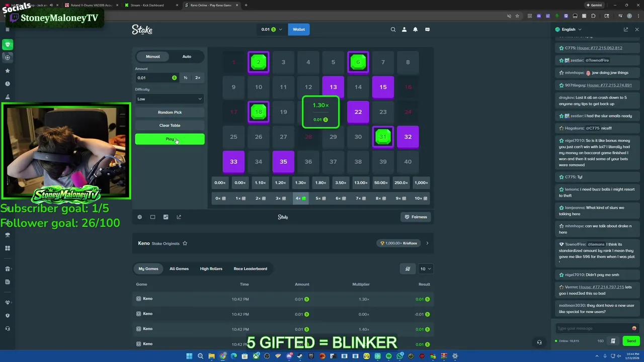Select Keno tile 19
The width and height of the screenshot is (644, 362).
click(x=283, y=112)
